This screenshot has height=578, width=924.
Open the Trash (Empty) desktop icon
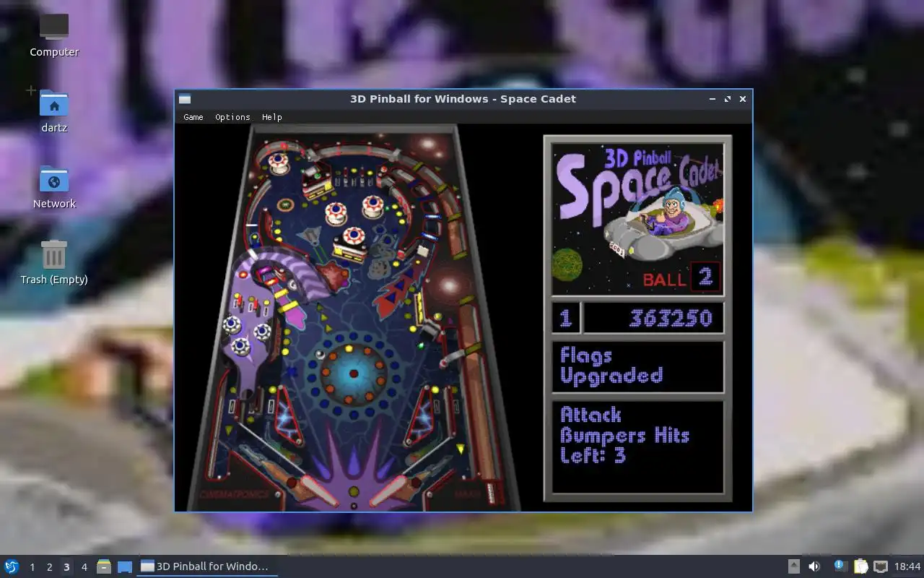click(54, 262)
